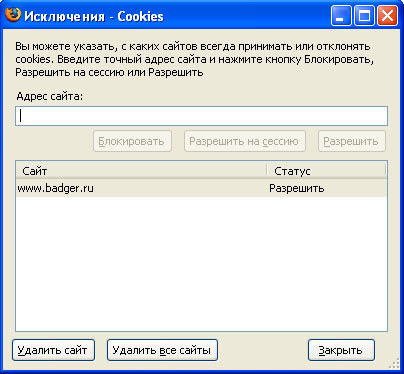
Task: Close the dialog with Закрыть button
Action: (x=341, y=350)
